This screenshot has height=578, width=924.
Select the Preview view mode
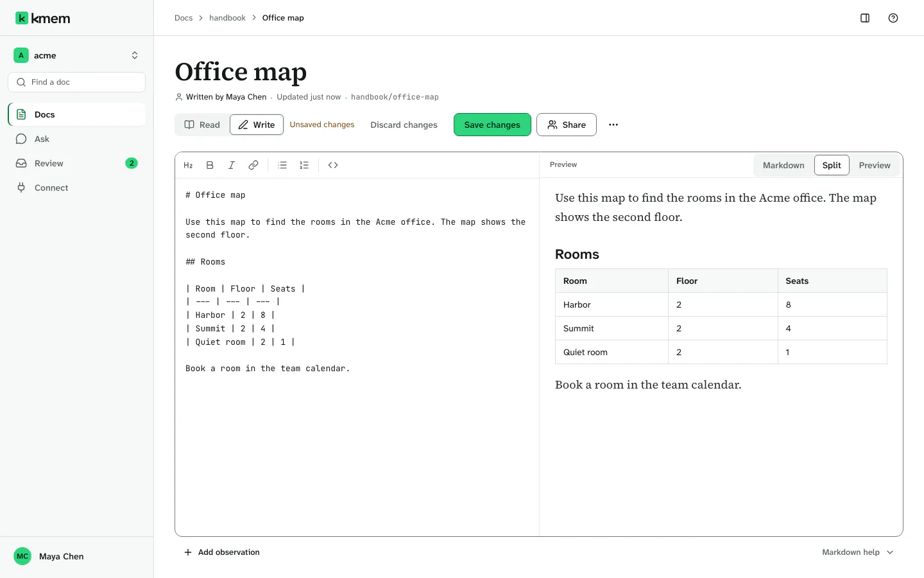click(875, 165)
